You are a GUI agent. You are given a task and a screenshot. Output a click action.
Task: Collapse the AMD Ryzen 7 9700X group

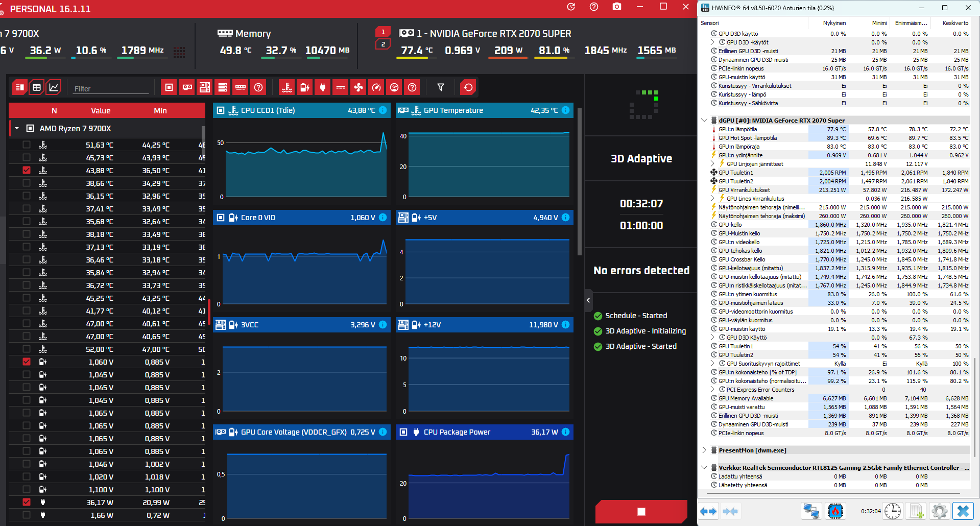[x=17, y=128]
